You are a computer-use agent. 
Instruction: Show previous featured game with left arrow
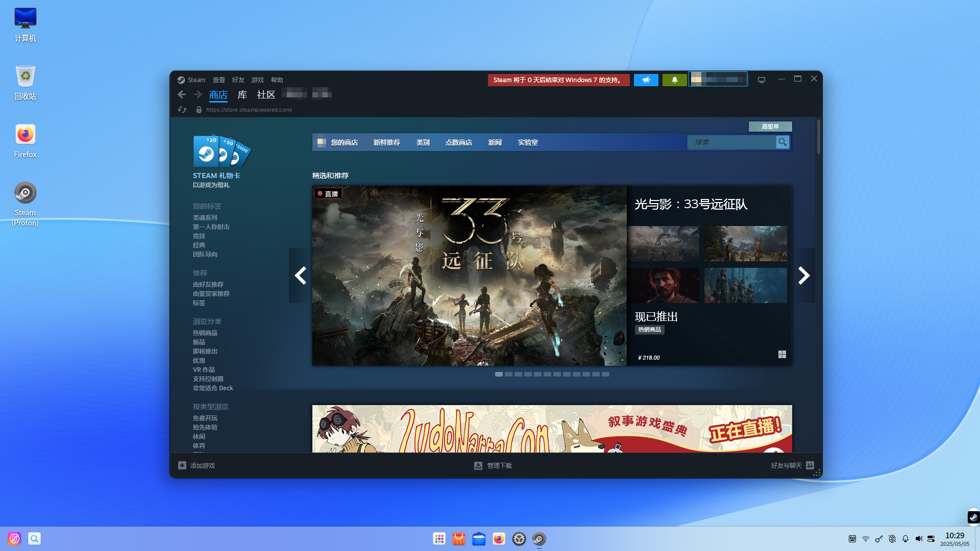coord(300,275)
